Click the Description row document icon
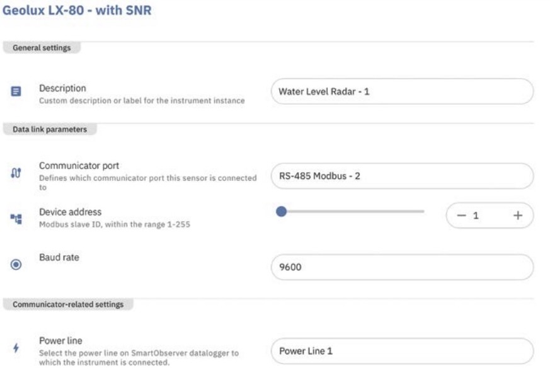This screenshot has width=550, height=392. point(16,92)
